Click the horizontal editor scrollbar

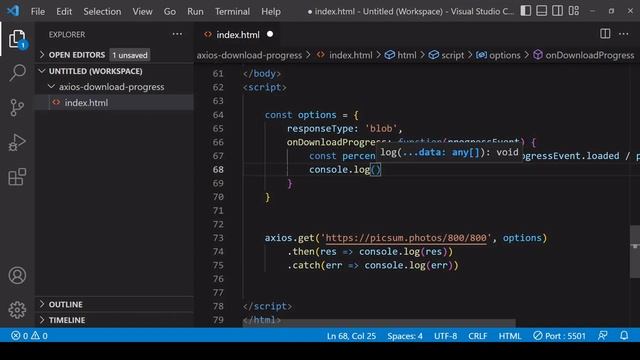[379, 322]
